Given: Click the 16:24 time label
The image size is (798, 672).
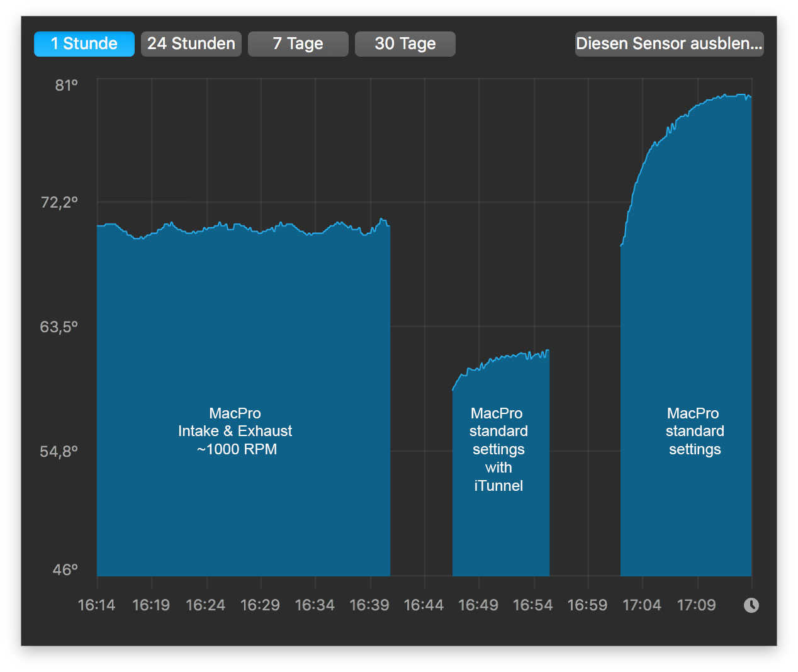Looking at the screenshot, I should coord(206,605).
